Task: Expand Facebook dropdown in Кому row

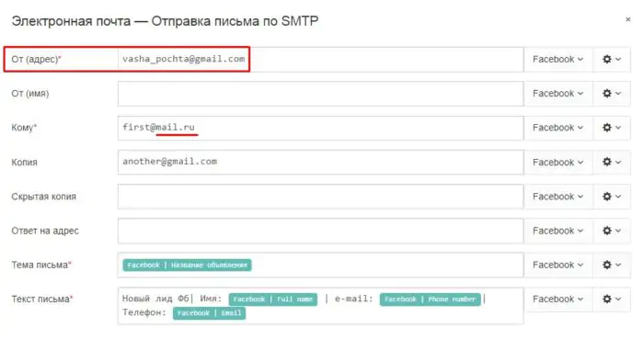Action: click(558, 128)
